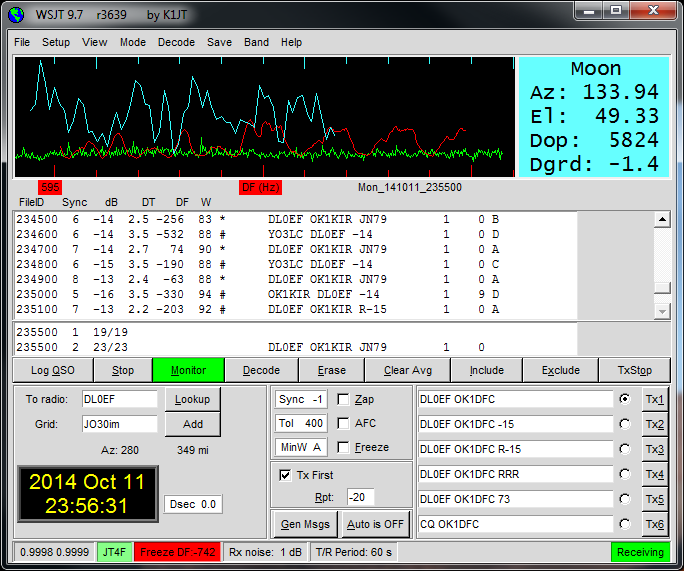Open the Mode menu
The height and width of the screenshot is (571, 684).
pos(133,43)
